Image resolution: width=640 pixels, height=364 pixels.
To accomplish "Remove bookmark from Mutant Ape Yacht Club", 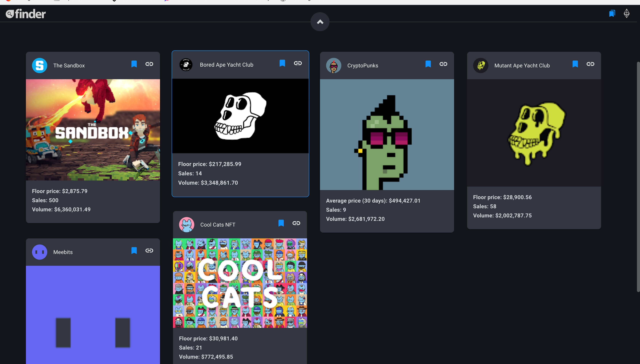I will tap(575, 64).
